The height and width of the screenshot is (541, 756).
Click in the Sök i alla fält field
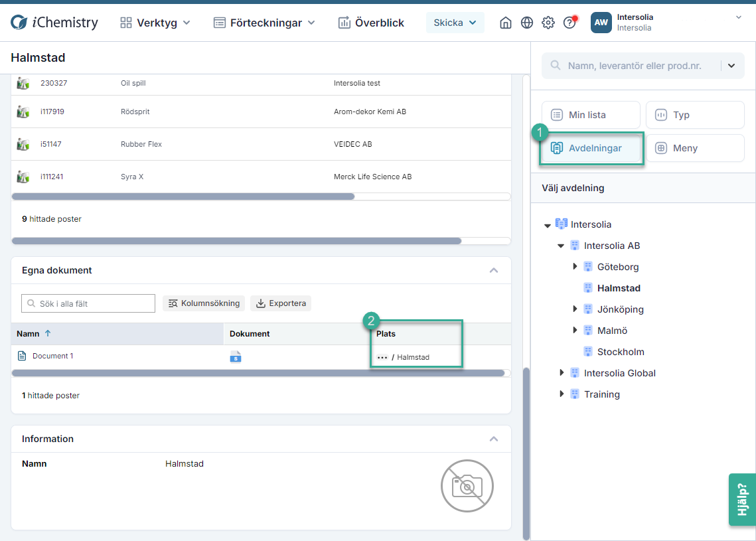pyautogui.click(x=88, y=303)
